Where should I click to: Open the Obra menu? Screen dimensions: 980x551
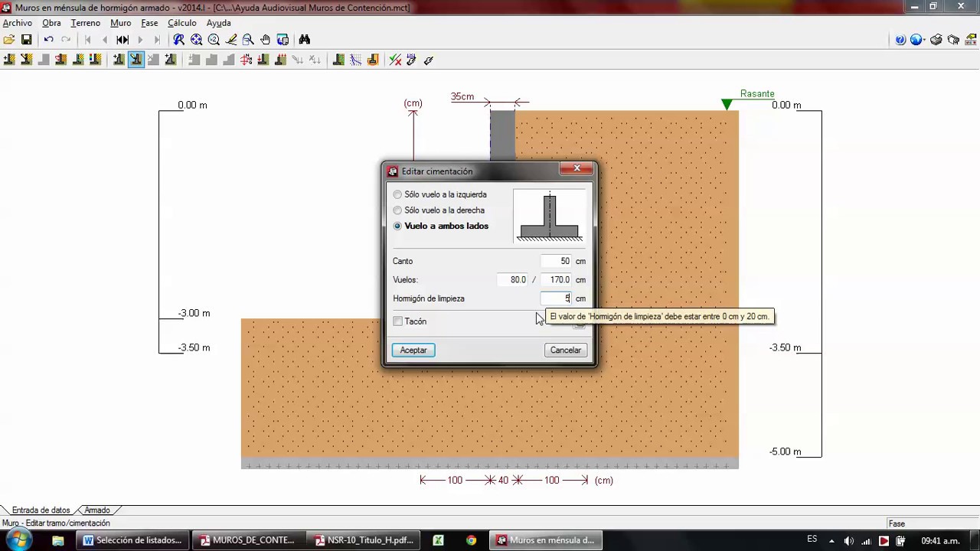click(x=51, y=23)
